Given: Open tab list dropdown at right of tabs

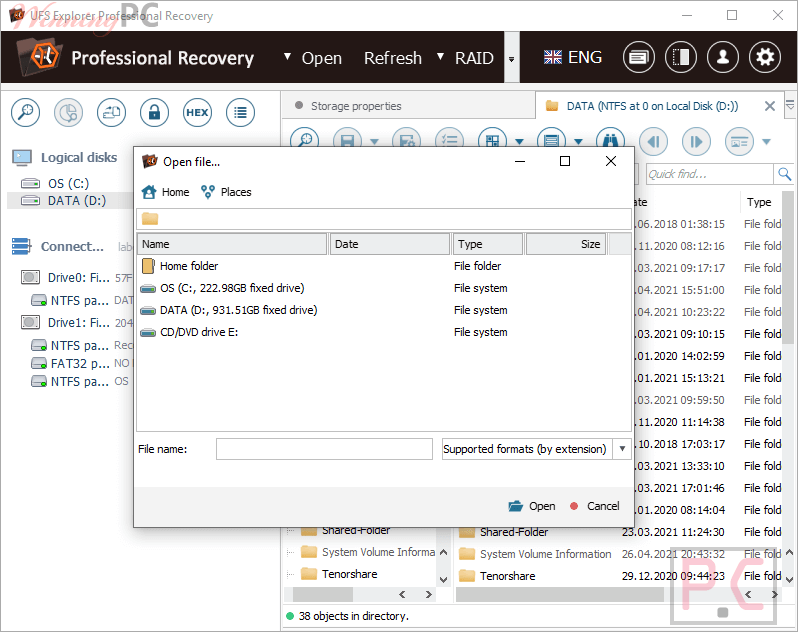Looking at the screenshot, I should click(790, 105).
